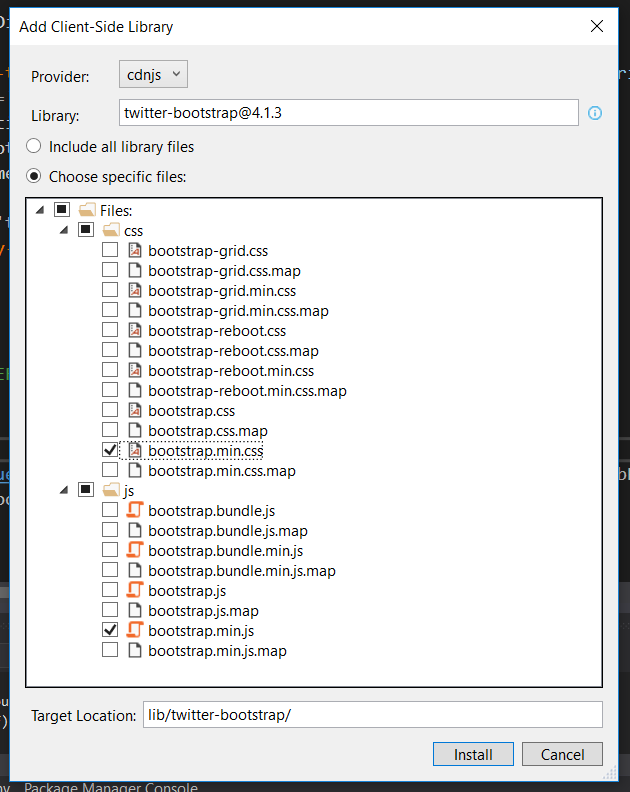
Task: Click bootstrap.bundle.js.map file icon
Action: pyautogui.click(x=134, y=530)
